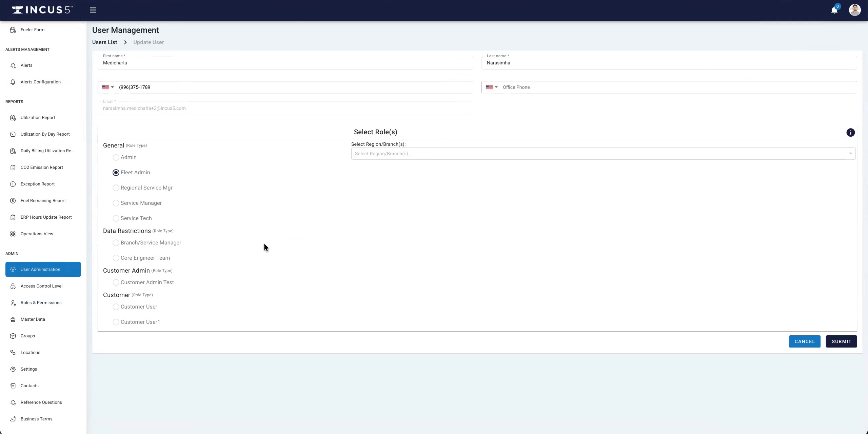Click the Daily Billing Utilization icon
Screen dimensions: 868x434
click(13, 151)
